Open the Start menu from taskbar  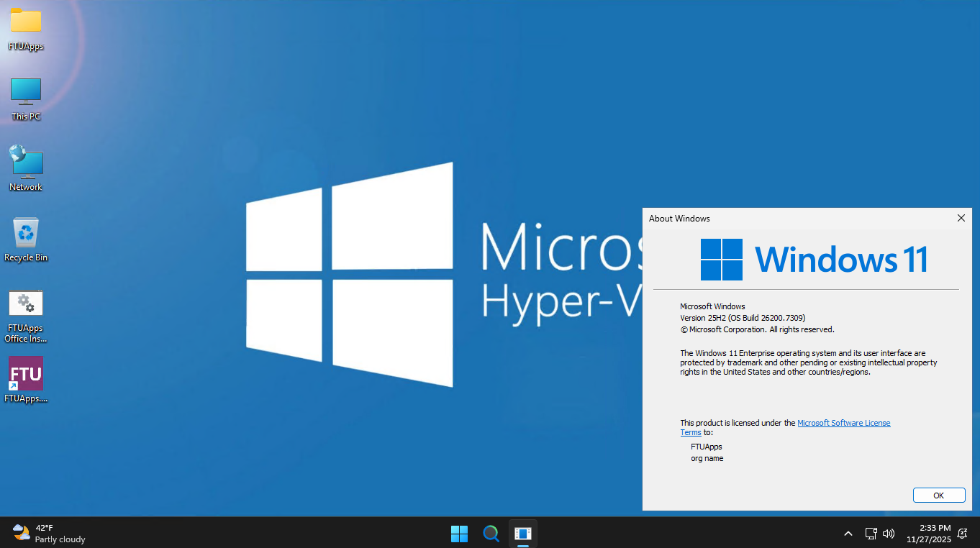click(459, 534)
